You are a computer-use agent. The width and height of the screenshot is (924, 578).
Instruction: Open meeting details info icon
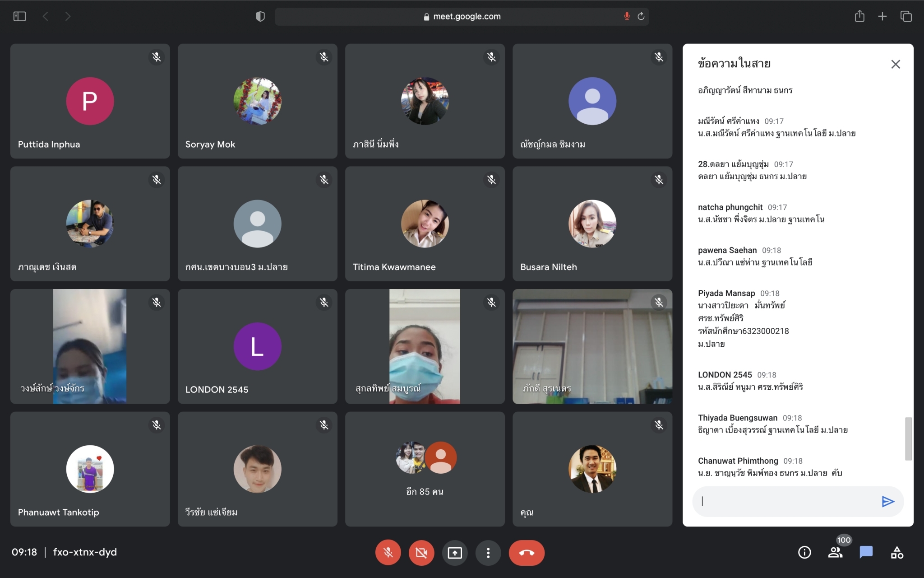click(804, 552)
